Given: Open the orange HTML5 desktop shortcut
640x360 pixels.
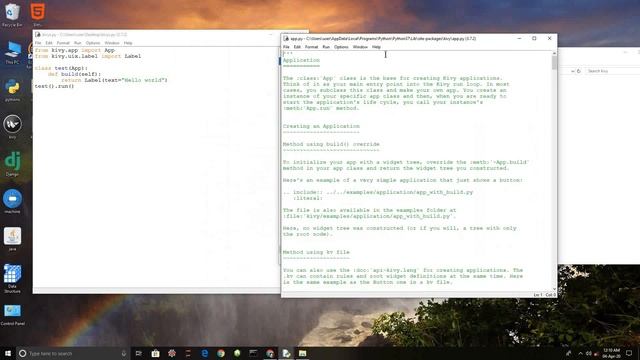Looking at the screenshot, I should [37, 13].
